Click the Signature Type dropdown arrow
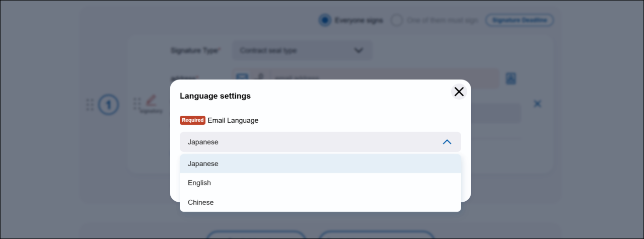The height and width of the screenshot is (239, 644). 358,50
